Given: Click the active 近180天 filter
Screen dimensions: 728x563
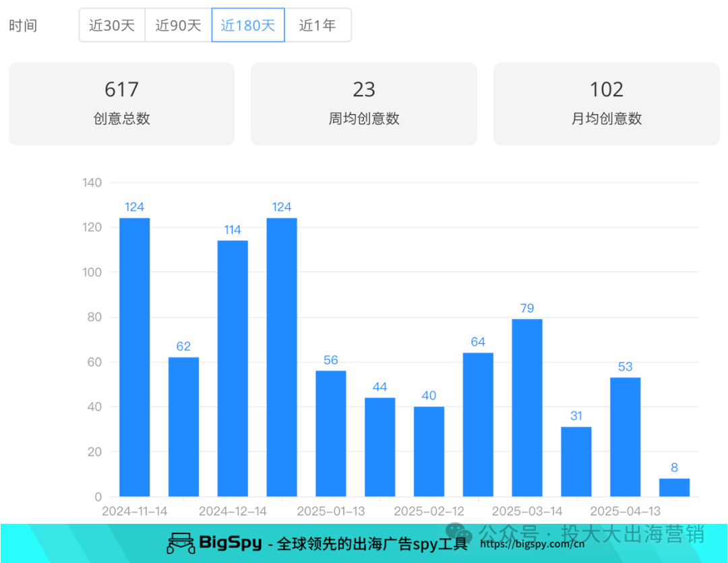Looking at the screenshot, I should (248, 25).
